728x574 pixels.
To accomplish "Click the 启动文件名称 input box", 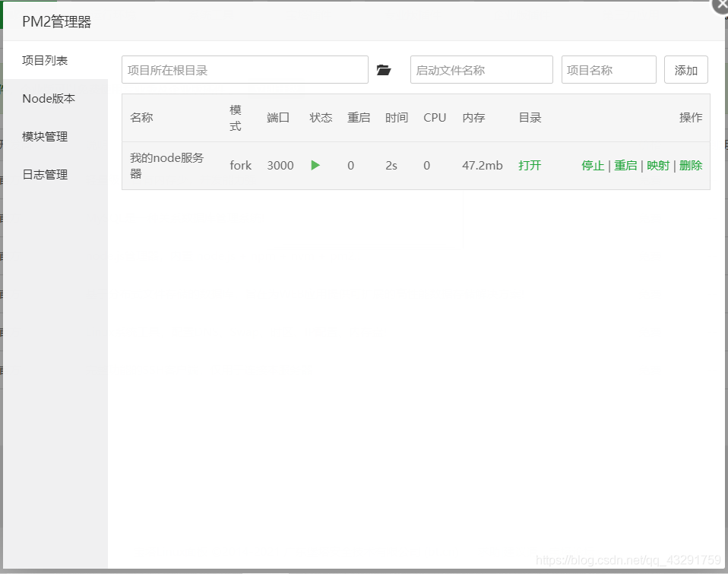I will tap(481, 69).
